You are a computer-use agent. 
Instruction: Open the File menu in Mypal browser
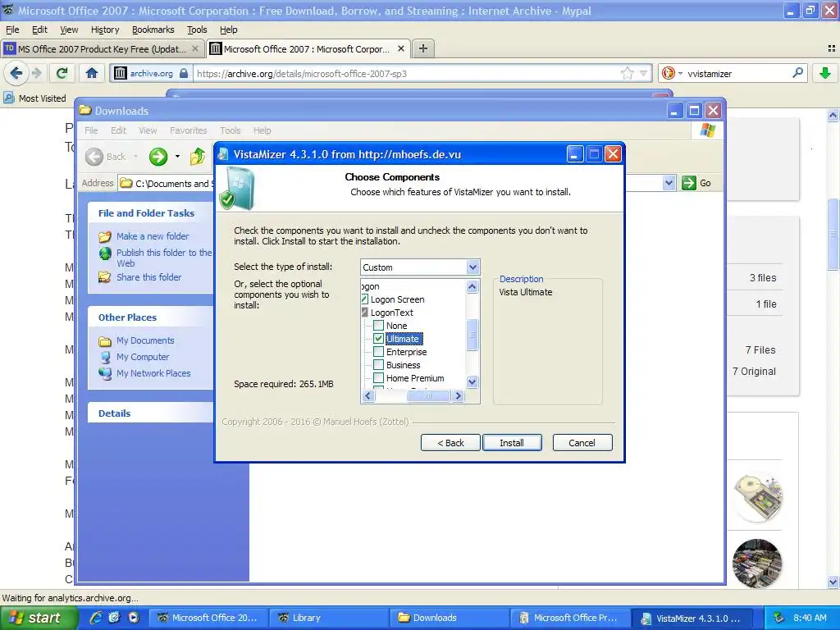click(x=11, y=30)
